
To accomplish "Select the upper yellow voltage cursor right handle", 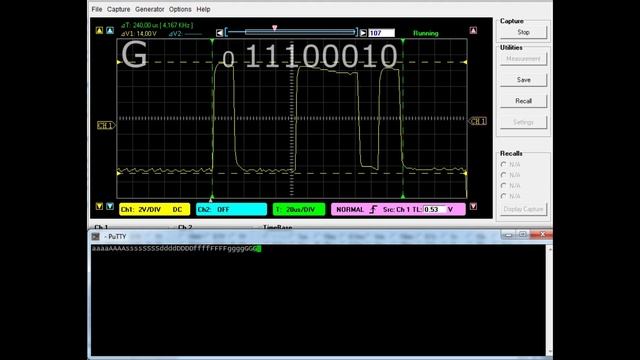I will pyautogui.click(x=465, y=62).
